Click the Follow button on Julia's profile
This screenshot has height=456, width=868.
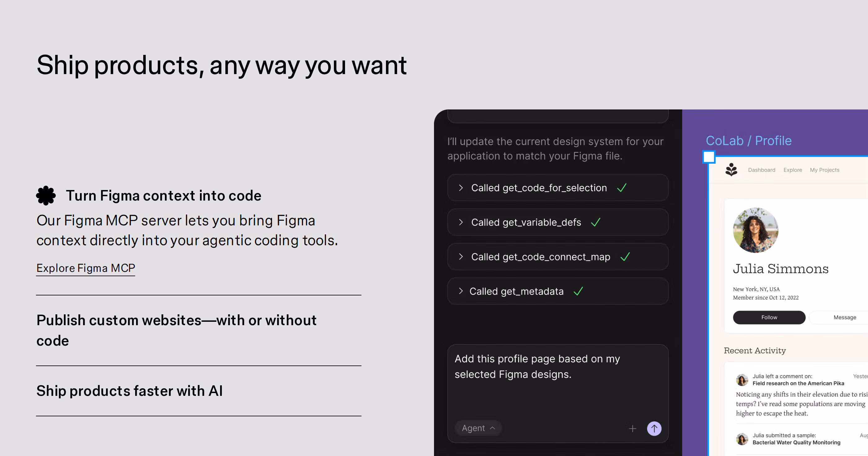click(769, 317)
